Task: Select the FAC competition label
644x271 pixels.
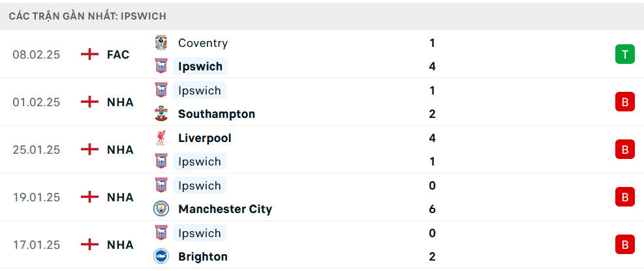Action: (118, 55)
